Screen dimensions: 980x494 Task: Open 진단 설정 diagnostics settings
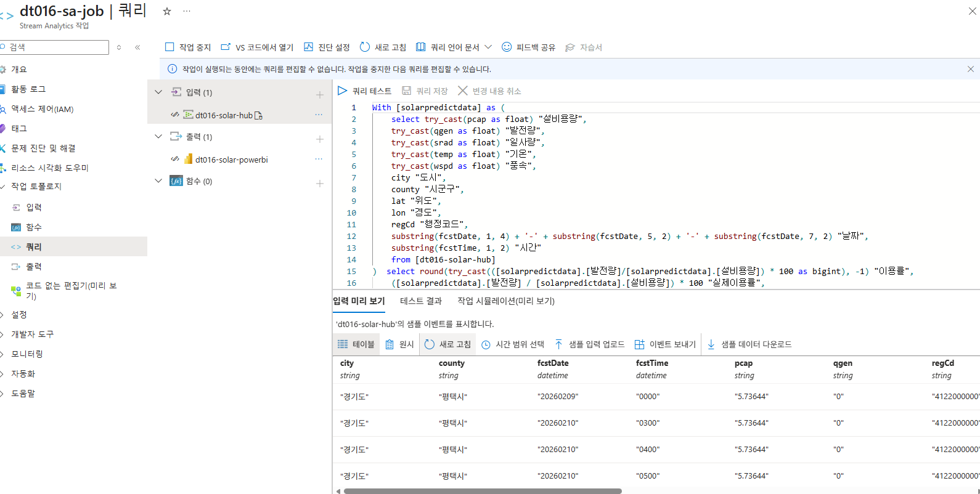pos(327,47)
